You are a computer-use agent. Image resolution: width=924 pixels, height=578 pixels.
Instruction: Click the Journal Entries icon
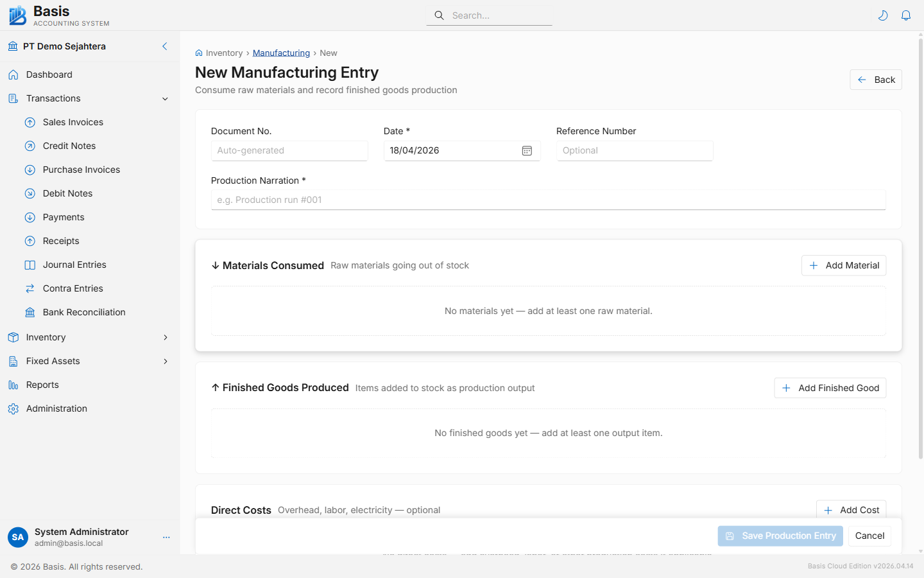pyautogui.click(x=30, y=265)
